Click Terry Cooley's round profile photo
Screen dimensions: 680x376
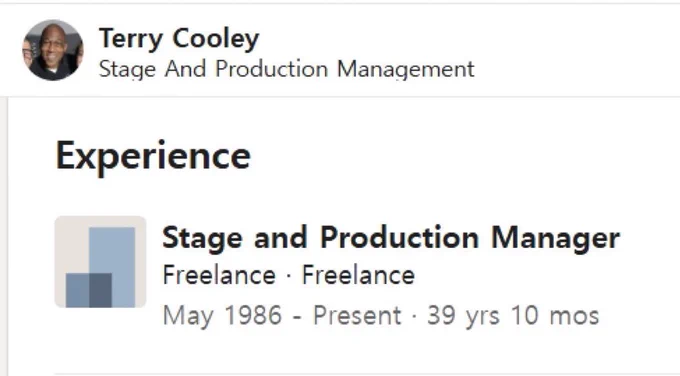pos(53,50)
